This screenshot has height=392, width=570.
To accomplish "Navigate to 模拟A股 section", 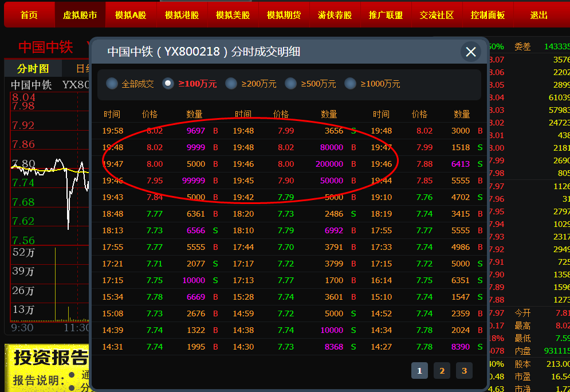I will (131, 15).
